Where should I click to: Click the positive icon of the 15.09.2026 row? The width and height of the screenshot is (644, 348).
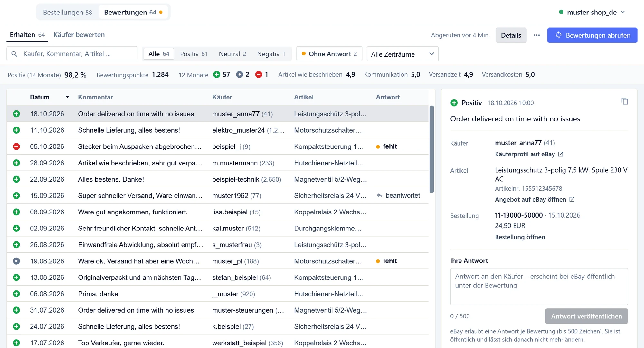click(x=16, y=196)
